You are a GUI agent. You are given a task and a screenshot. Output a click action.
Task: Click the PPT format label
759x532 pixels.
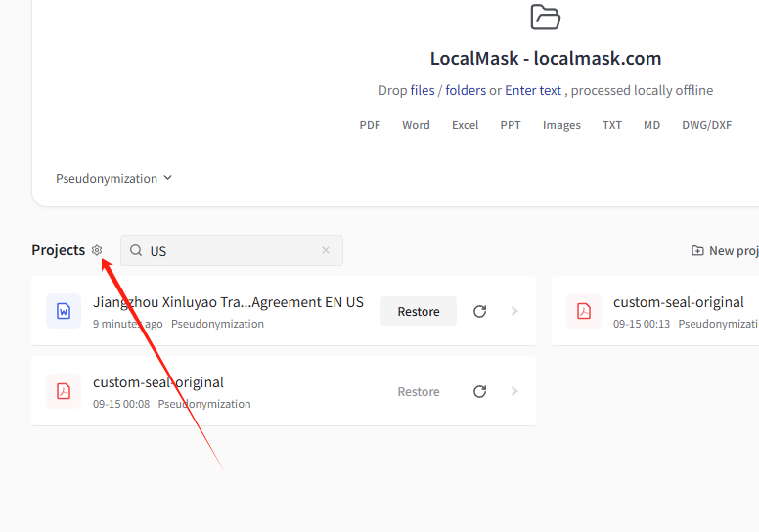(511, 125)
